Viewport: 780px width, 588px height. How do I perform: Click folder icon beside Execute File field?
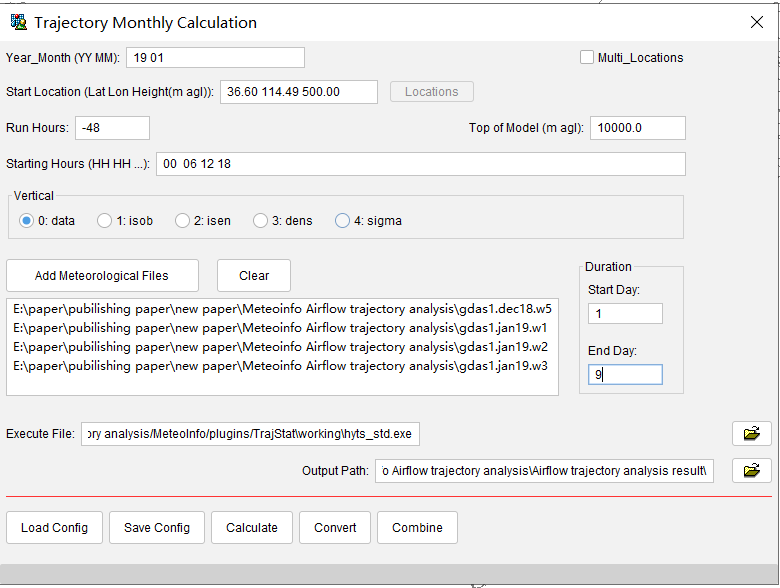point(751,433)
